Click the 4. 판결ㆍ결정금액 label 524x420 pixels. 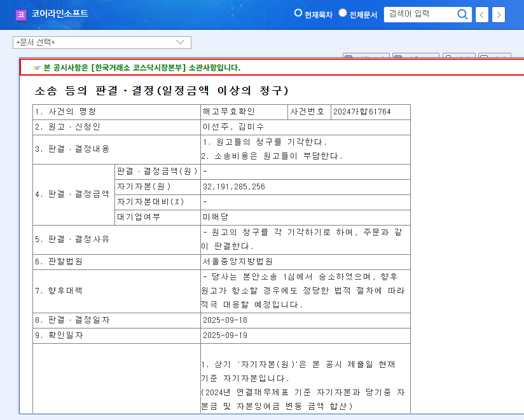click(x=72, y=194)
